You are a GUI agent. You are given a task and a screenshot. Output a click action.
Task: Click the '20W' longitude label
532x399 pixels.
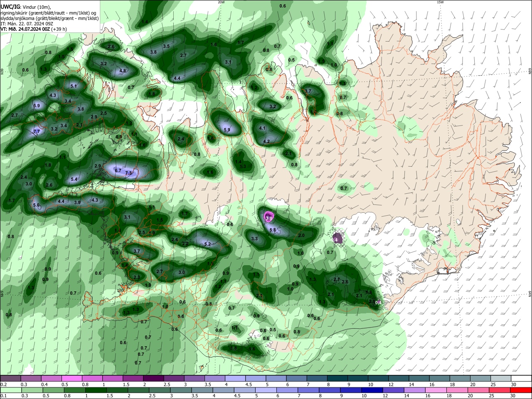pyautogui.click(x=221, y=2)
